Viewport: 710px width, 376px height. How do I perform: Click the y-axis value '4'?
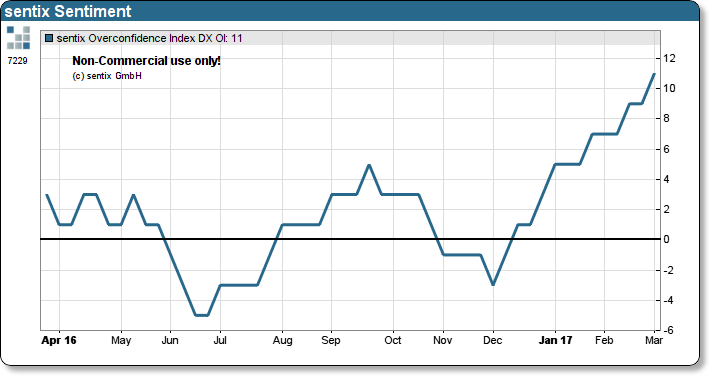666,179
